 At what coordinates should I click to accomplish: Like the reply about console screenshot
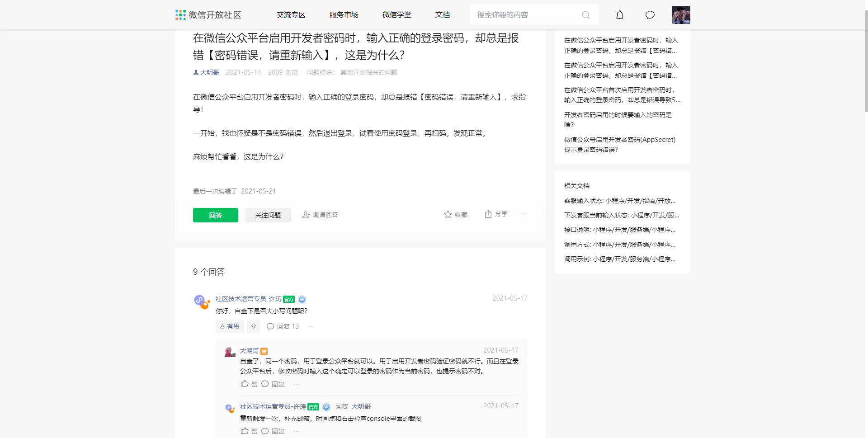point(245,431)
